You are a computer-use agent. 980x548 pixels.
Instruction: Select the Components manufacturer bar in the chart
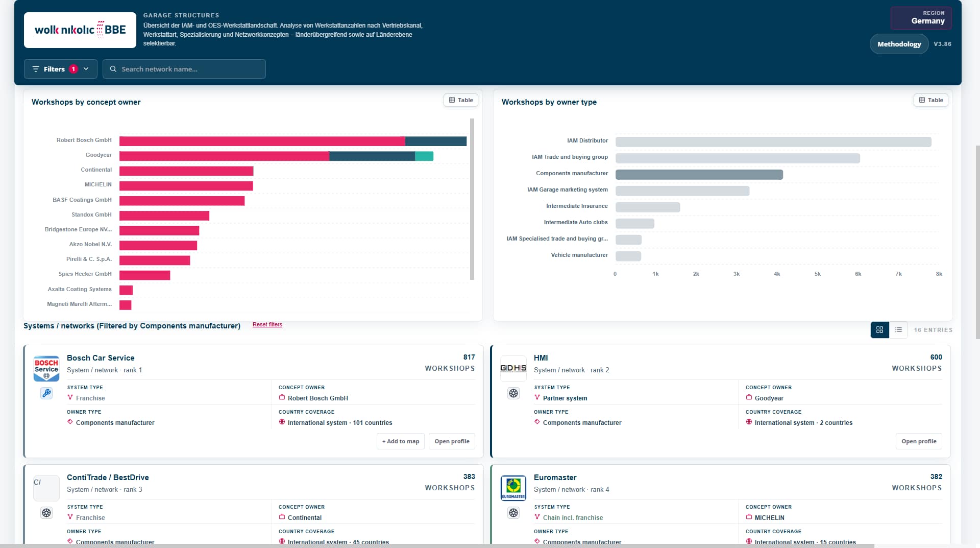[x=699, y=175]
